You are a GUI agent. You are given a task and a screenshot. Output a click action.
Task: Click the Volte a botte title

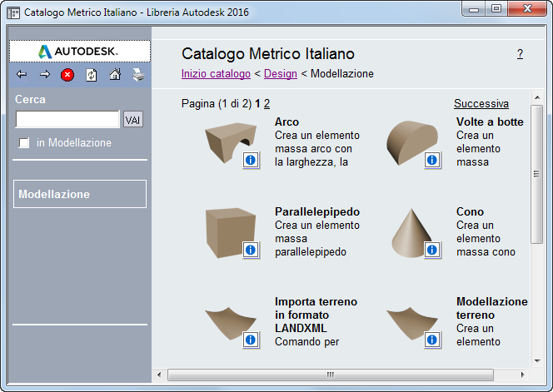pos(490,122)
